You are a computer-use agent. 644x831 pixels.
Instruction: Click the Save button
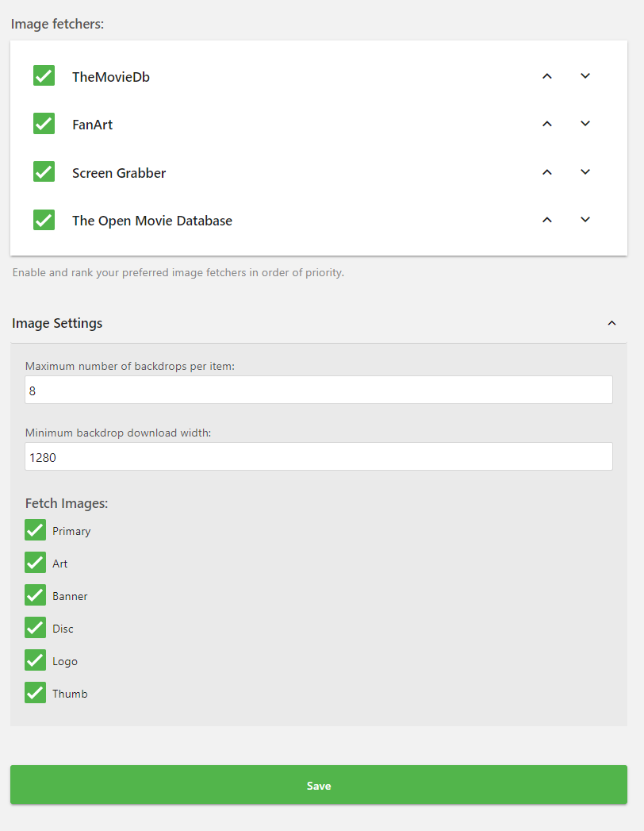pos(319,786)
